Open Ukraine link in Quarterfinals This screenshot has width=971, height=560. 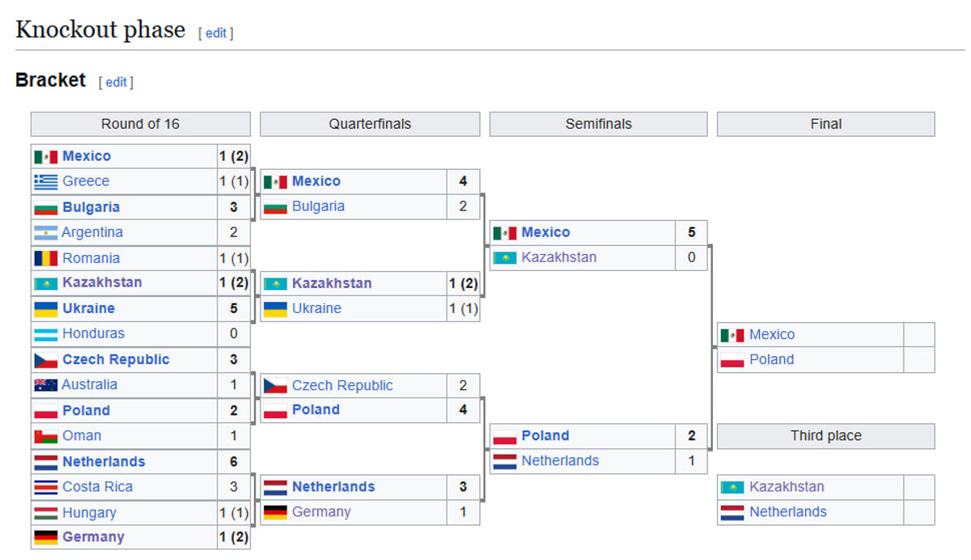tap(316, 308)
